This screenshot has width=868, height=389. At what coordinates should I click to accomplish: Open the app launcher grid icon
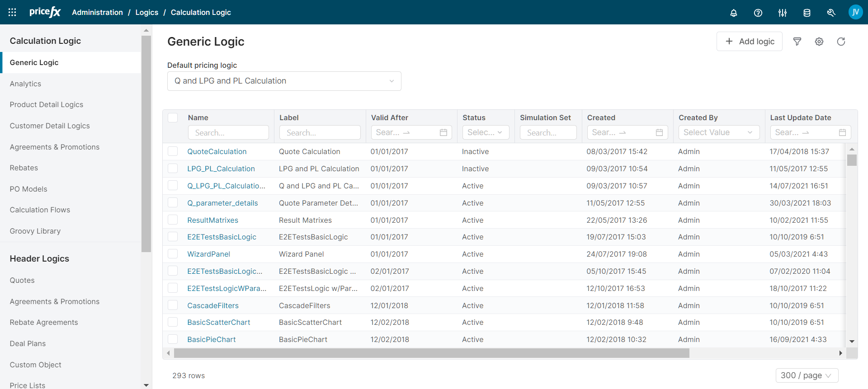click(x=12, y=12)
